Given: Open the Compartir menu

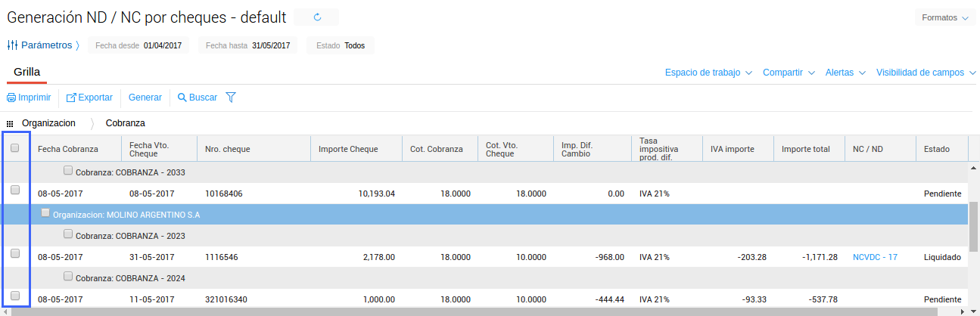Looking at the screenshot, I should [788, 73].
